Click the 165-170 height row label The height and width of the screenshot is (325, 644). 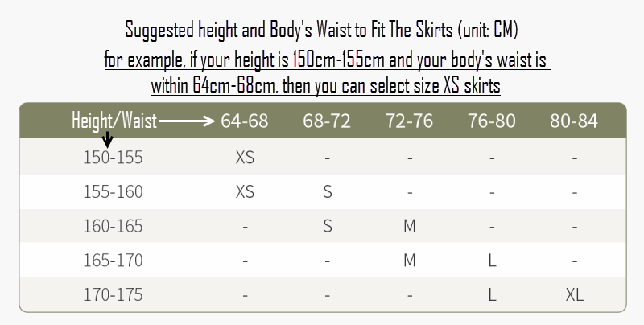coord(113,260)
